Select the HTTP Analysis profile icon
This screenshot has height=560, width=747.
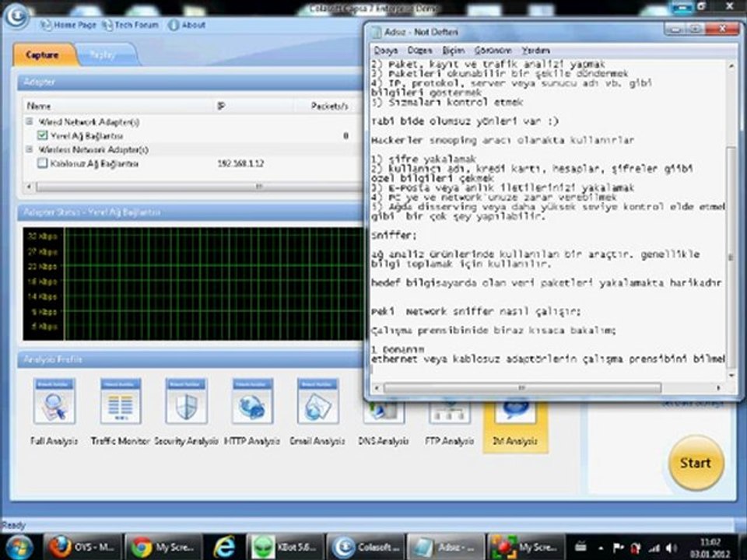(x=252, y=401)
